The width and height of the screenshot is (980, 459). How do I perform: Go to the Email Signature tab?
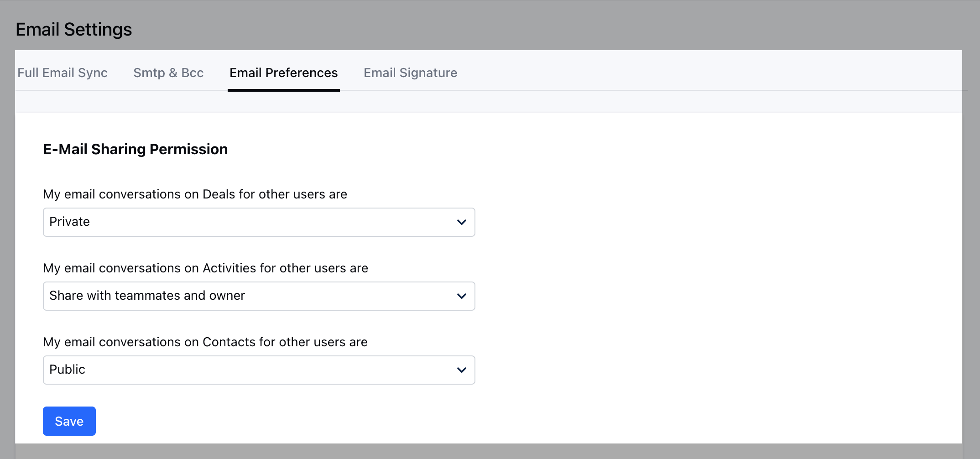point(410,73)
